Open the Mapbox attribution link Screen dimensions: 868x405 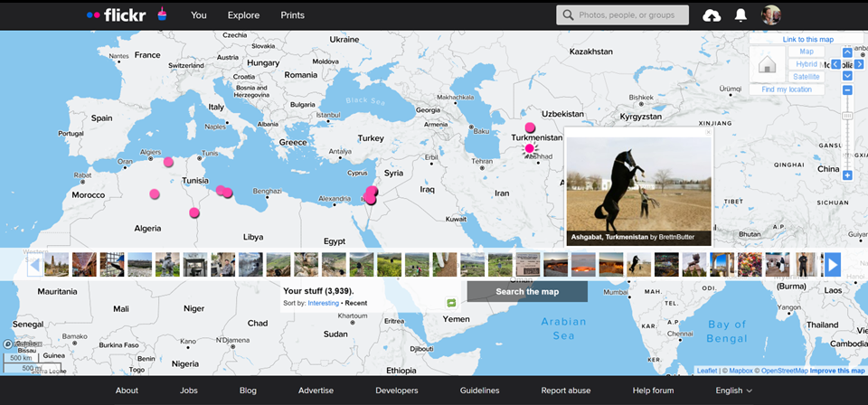tap(741, 371)
